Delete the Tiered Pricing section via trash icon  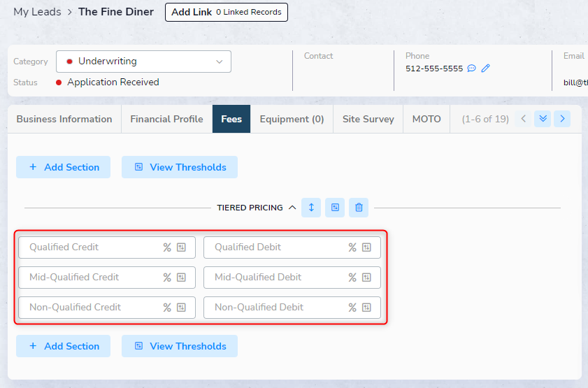(x=359, y=208)
